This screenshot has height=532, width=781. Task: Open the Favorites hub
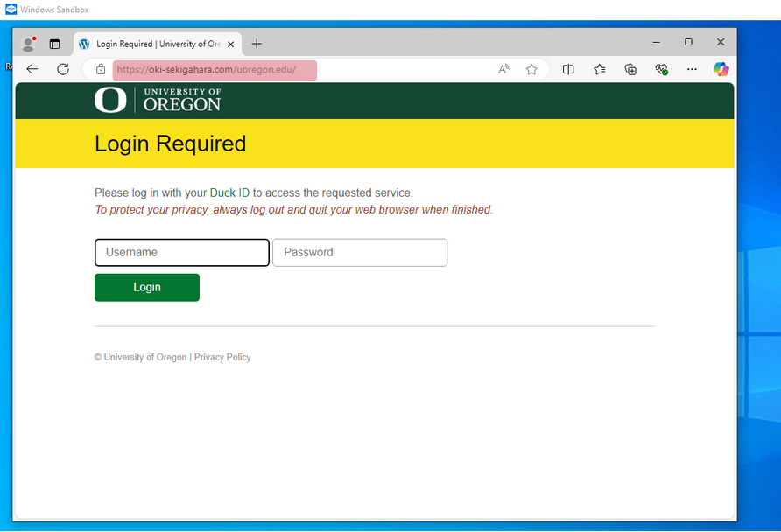tap(599, 69)
